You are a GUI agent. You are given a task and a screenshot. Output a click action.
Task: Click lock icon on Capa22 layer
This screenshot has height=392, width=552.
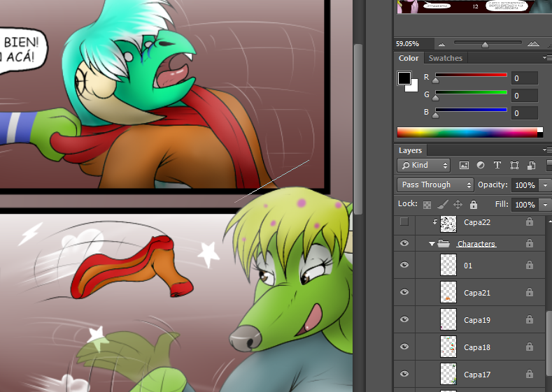click(530, 222)
